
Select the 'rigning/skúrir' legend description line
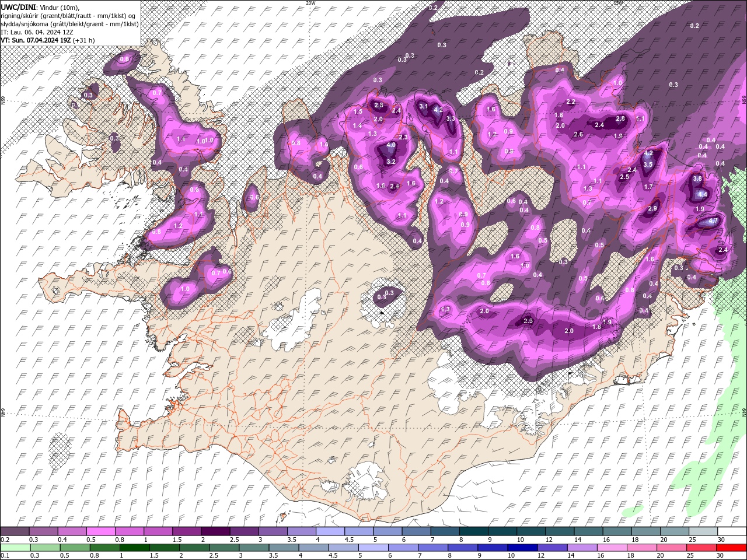coord(69,16)
